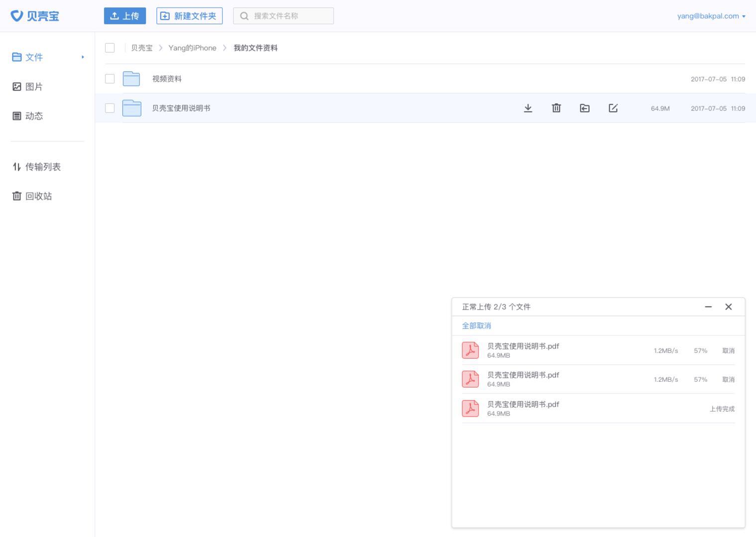756x537 pixels.
Task: Delete the 贝壳宝使用说明书 folder
Action: pos(556,108)
